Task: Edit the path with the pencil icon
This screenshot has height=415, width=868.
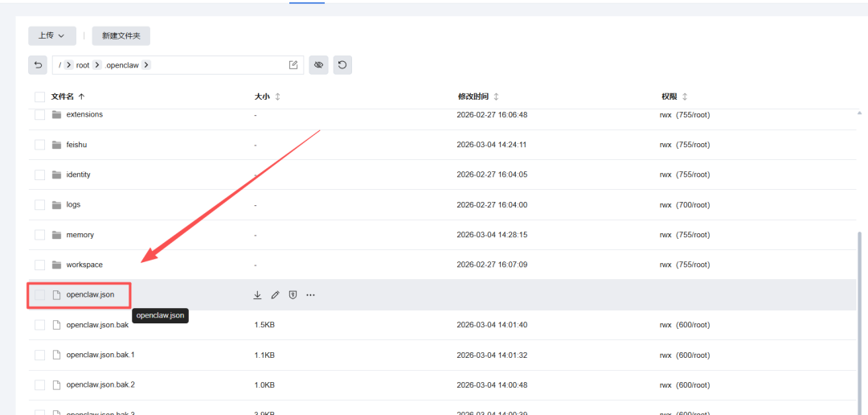Action: [293, 65]
